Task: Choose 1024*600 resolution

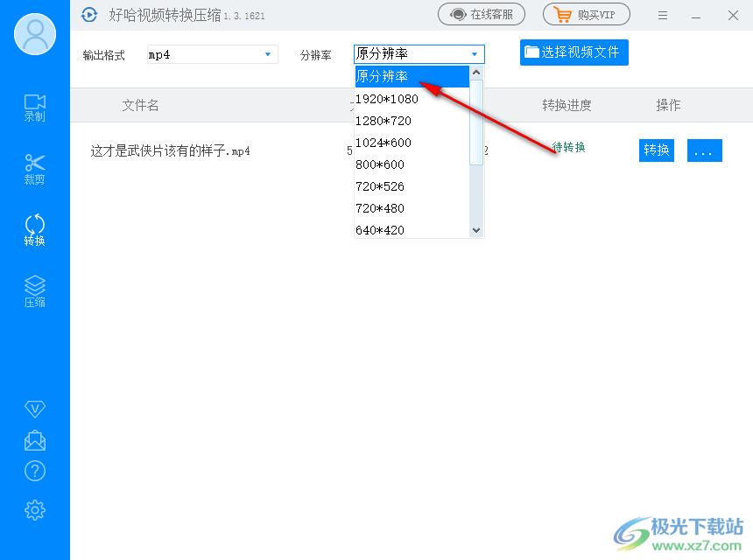Action: click(412, 143)
